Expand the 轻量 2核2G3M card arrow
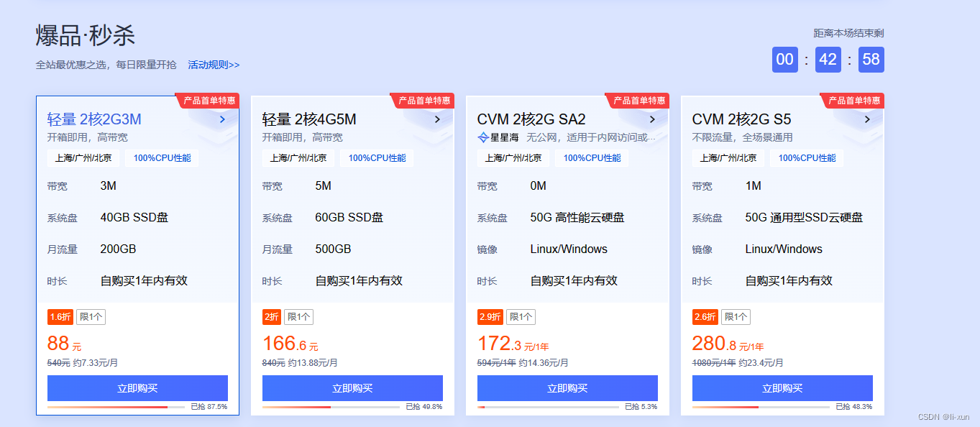The height and width of the screenshot is (427, 980). tap(222, 119)
